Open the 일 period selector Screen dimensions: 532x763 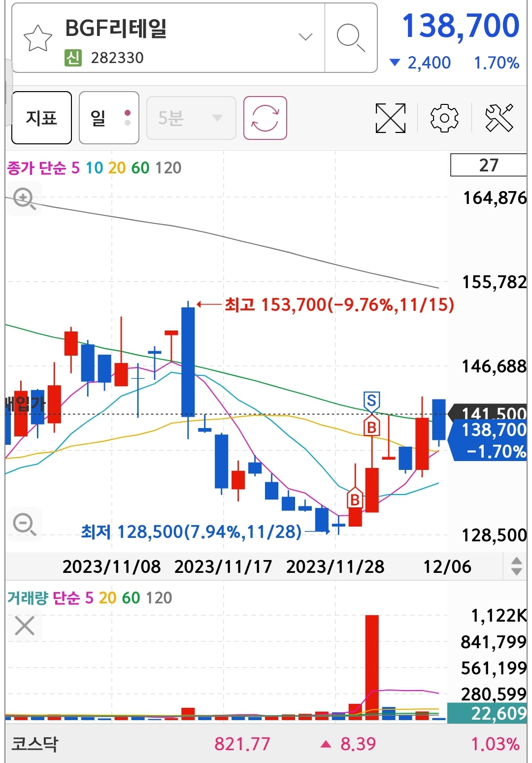point(109,118)
